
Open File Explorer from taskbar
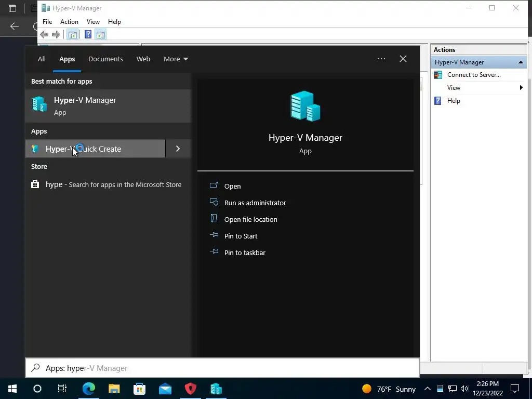[x=114, y=389]
